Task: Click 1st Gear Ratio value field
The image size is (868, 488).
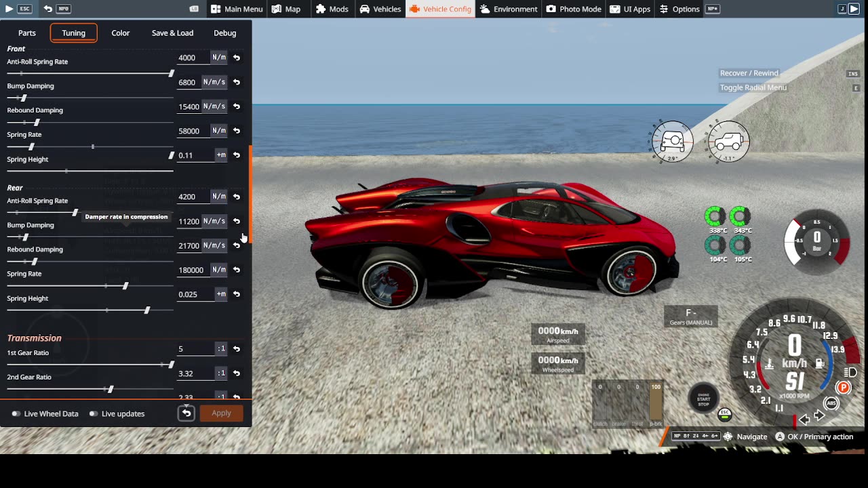Action: click(195, 349)
